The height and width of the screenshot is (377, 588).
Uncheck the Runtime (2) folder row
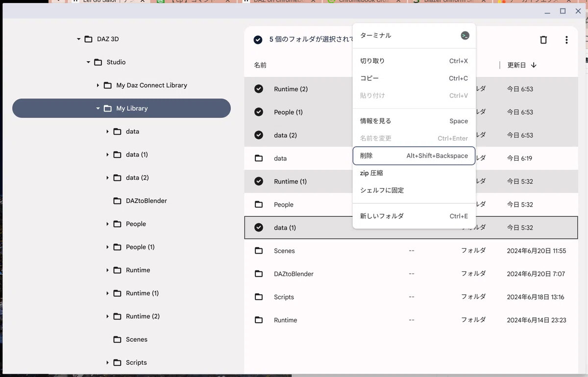pos(259,89)
